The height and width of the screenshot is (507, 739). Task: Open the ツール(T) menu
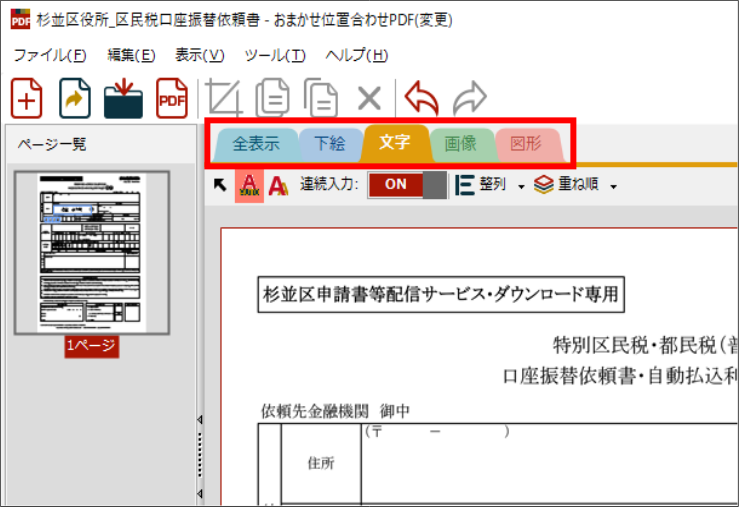(x=275, y=55)
